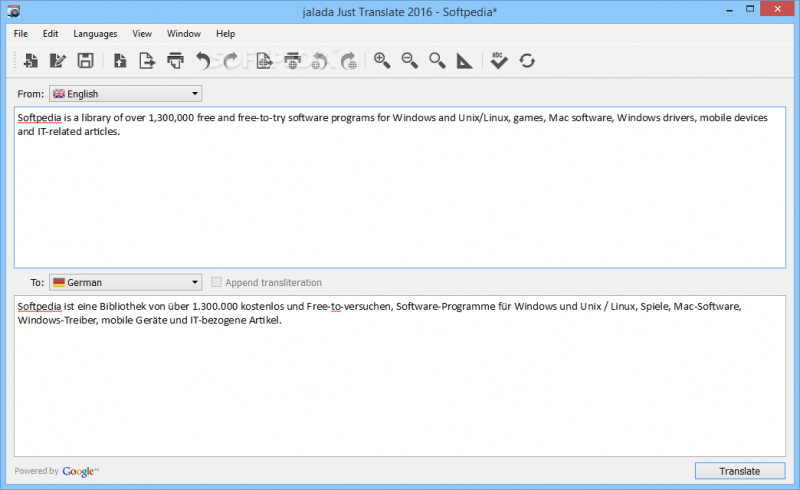The width and height of the screenshot is (800, 490).
Task: Enable the Append transliteration checkbox
Action: [x=216, y=283]
